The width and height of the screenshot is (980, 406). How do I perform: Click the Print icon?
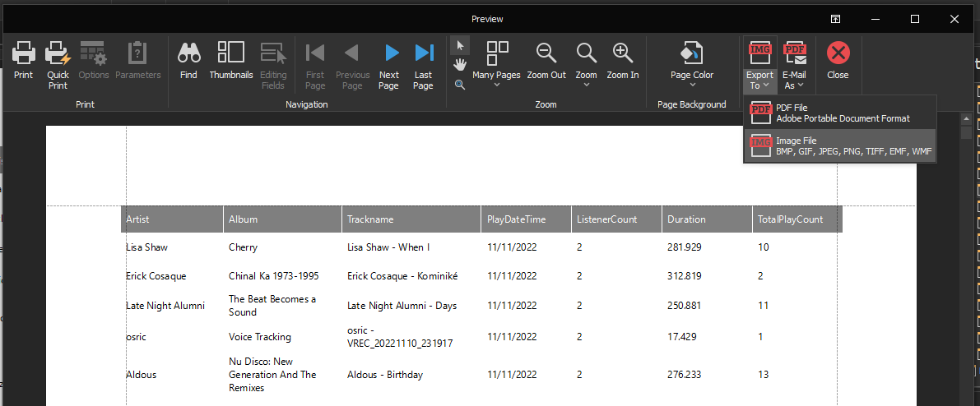click(23, 54)
